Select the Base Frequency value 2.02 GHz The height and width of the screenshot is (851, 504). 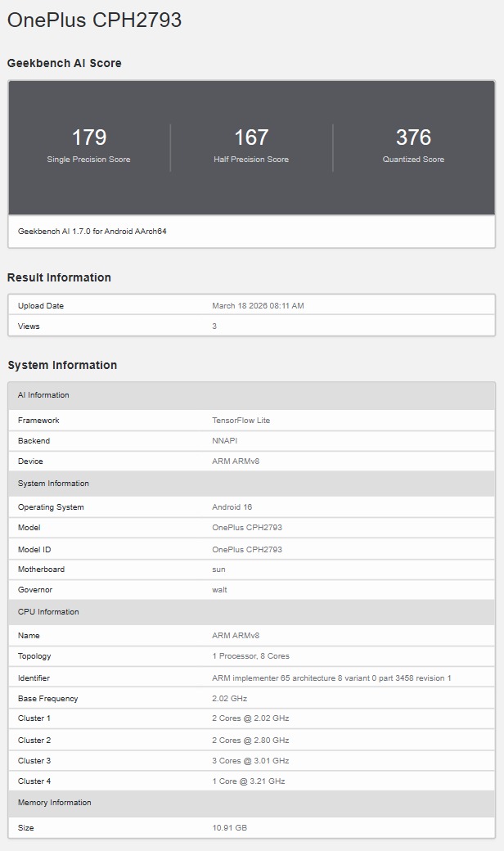(x=229, y=699)
